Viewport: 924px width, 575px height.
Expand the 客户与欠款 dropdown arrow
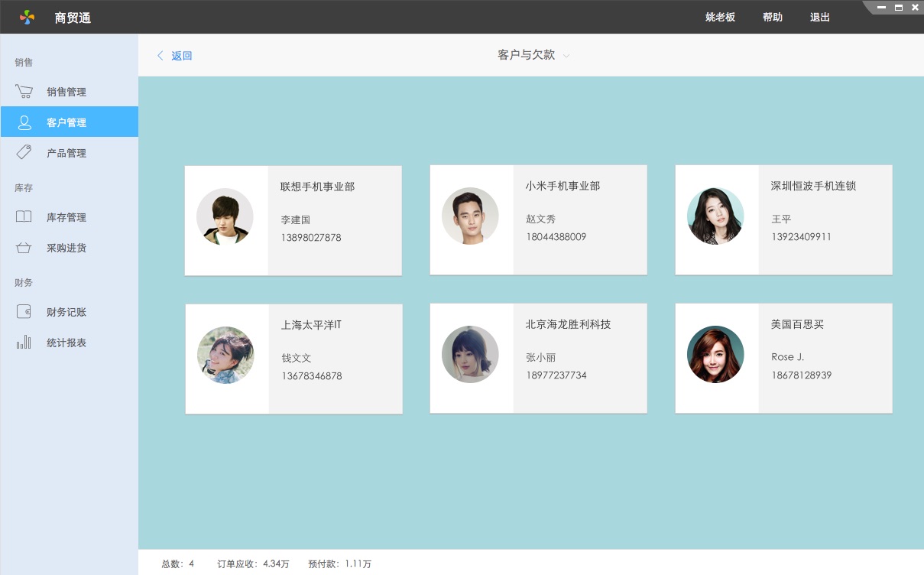click(566, 56)
